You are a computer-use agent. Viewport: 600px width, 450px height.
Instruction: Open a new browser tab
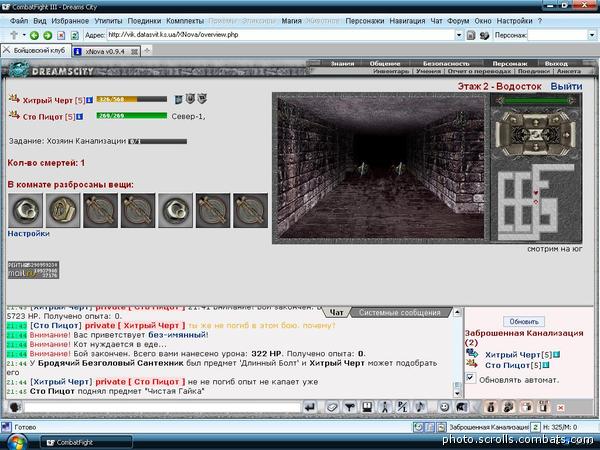(147, 50)
